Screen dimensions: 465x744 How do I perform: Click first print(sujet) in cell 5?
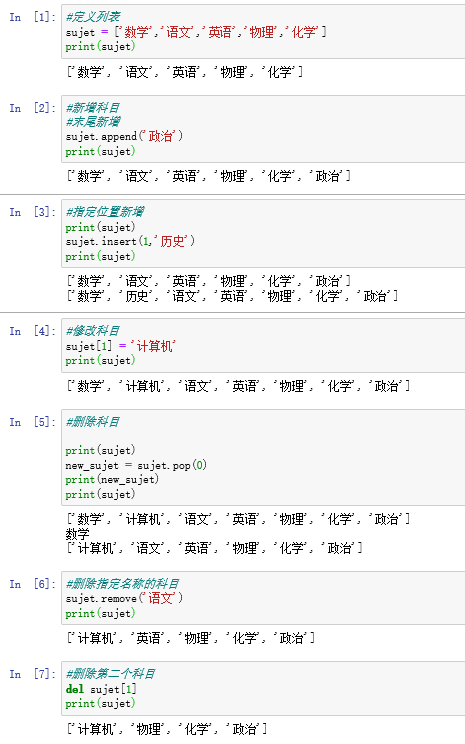[100, 450]
